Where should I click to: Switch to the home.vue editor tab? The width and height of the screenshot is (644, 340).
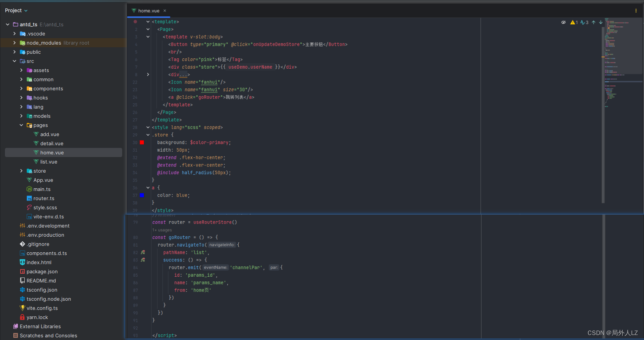coord(148,11)
